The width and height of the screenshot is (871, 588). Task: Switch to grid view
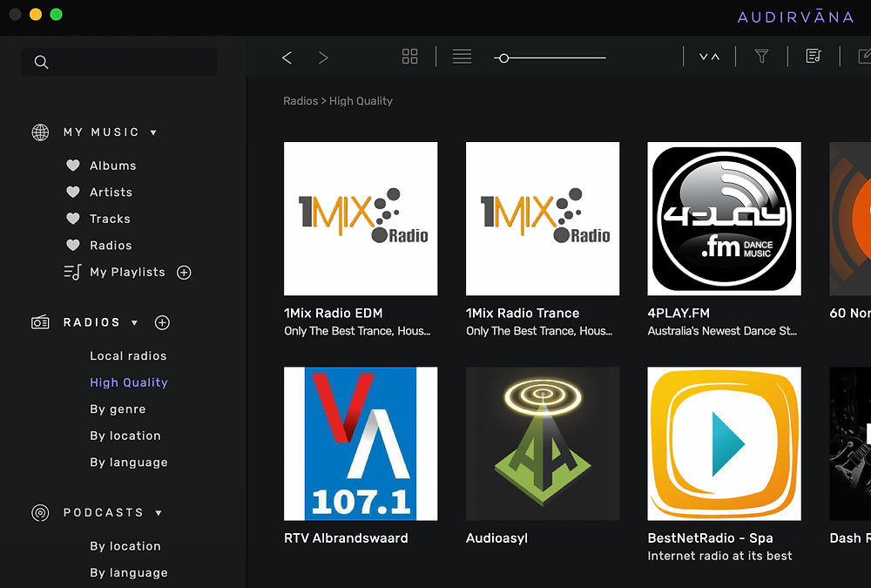coord(410,57)
